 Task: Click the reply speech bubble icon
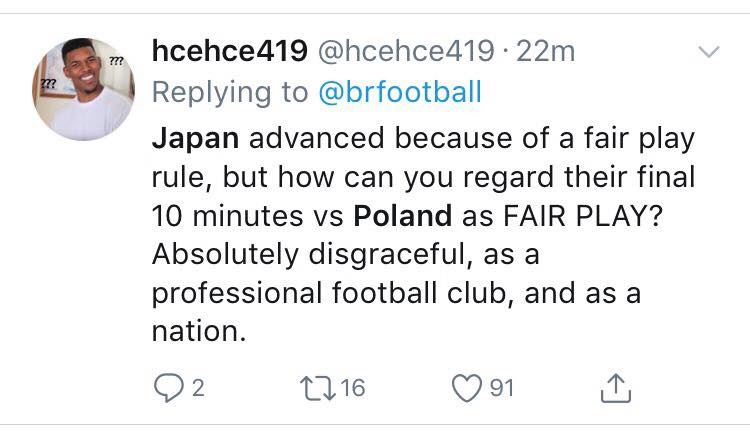(x=166, y=387)
